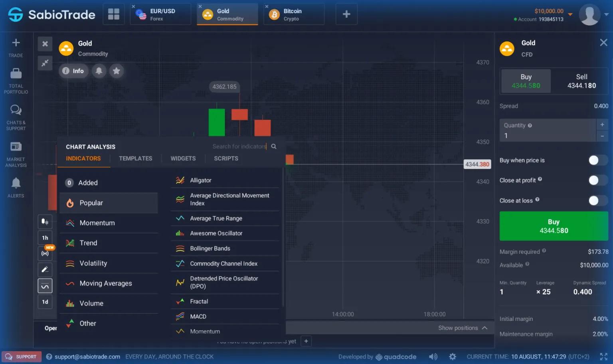Open the EUR/USD Forex tab
Image resolution: width=613 pixels, height=364 pixels.
161,14
